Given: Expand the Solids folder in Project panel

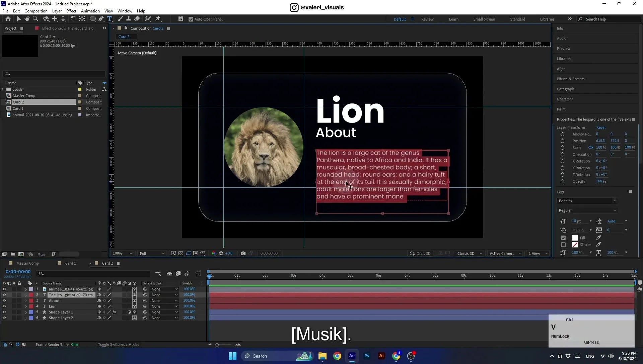Looking at the screenshot, I should tap(3, 89).
